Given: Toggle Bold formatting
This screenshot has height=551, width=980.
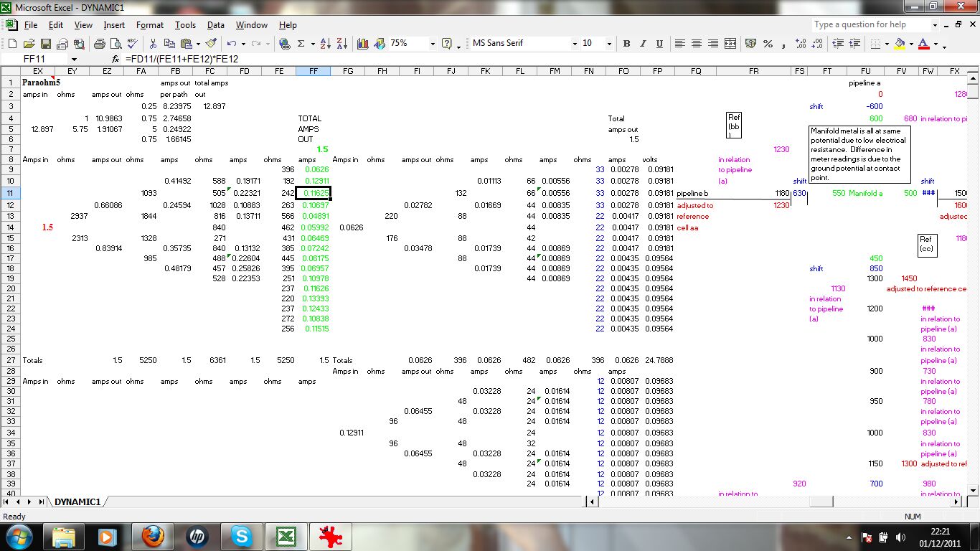Looking at the screenshot, I should tap(626, 44).
